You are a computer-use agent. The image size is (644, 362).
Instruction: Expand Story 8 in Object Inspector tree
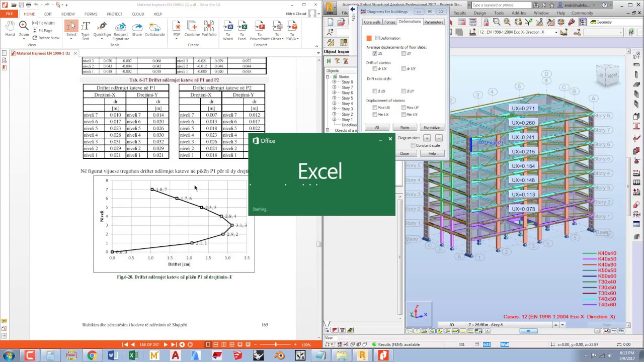coord(334,82)
